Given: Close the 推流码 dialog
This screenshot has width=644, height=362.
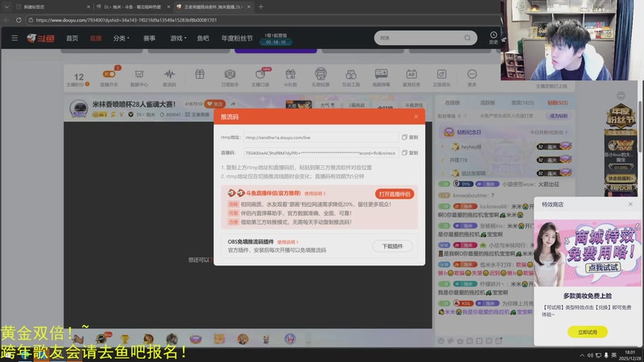Looking at the screenshot, I should pyautogui.click(x=416, y=117).
